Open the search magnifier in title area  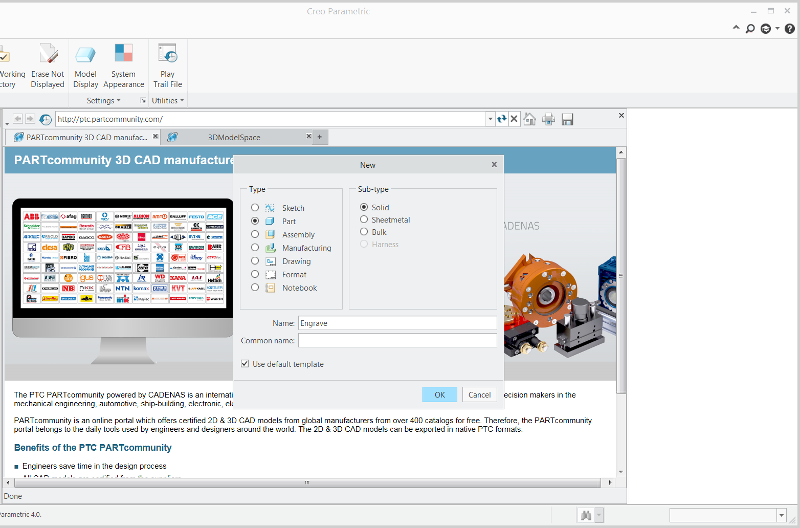coord(750,29)
